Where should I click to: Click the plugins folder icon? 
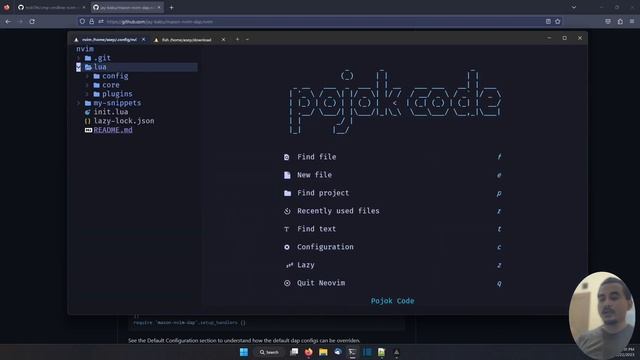tap(96, 94)
